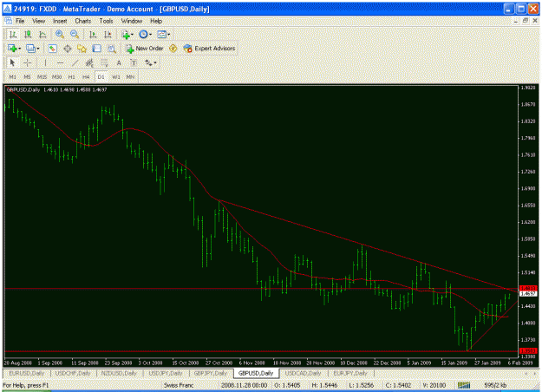Image resolution: width=542 pixels, height=392 pixels.
Task: Switch chart to H1 timeframe
Action: pos(72,76)
